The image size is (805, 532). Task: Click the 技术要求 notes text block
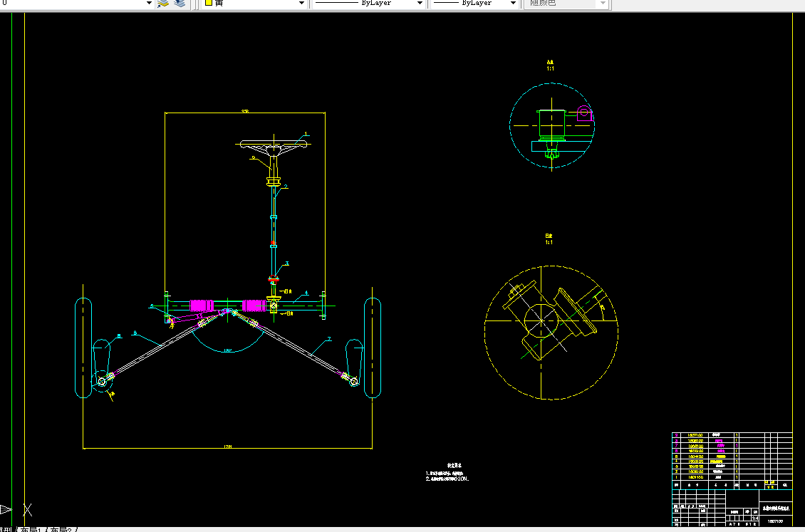pyautogui.click(x=447, y=473)
